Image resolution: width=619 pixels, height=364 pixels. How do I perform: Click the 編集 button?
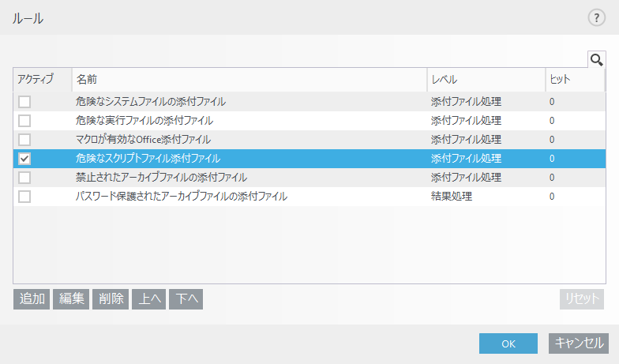pos(71,298)
